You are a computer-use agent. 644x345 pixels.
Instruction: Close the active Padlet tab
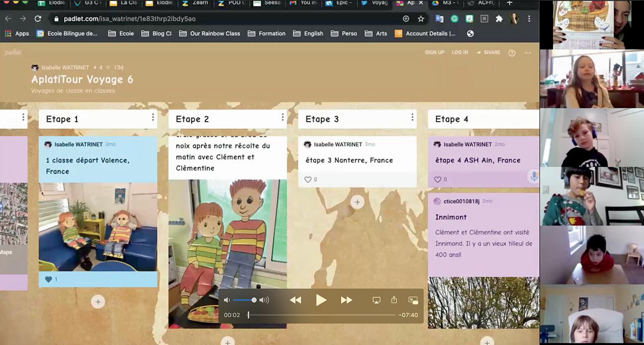click(421, 3)
